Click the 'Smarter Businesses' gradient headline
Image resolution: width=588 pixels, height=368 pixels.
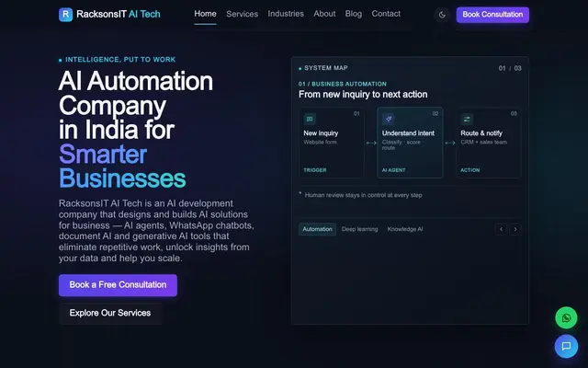(x=122, y=167)
